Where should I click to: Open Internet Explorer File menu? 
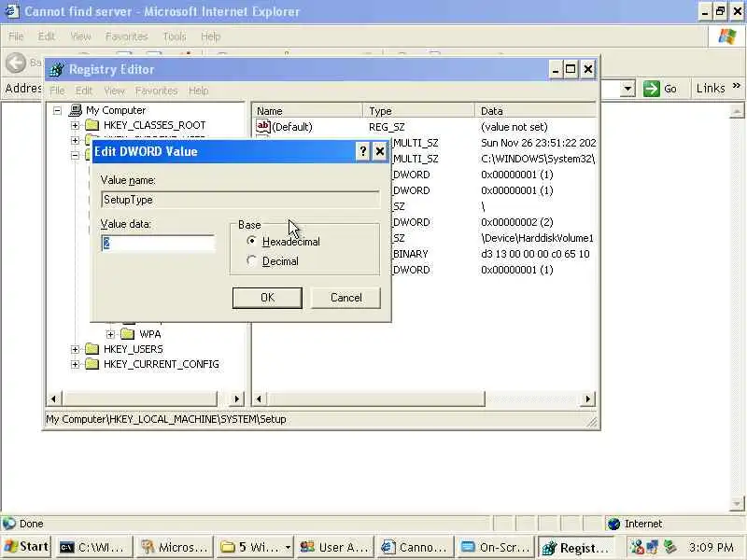(16, 36)
